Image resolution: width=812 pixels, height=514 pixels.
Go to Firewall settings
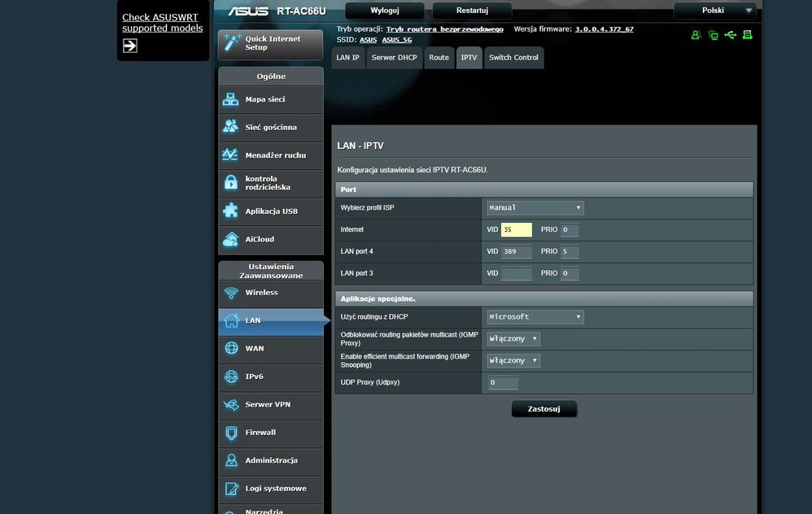tap(270, 433)
